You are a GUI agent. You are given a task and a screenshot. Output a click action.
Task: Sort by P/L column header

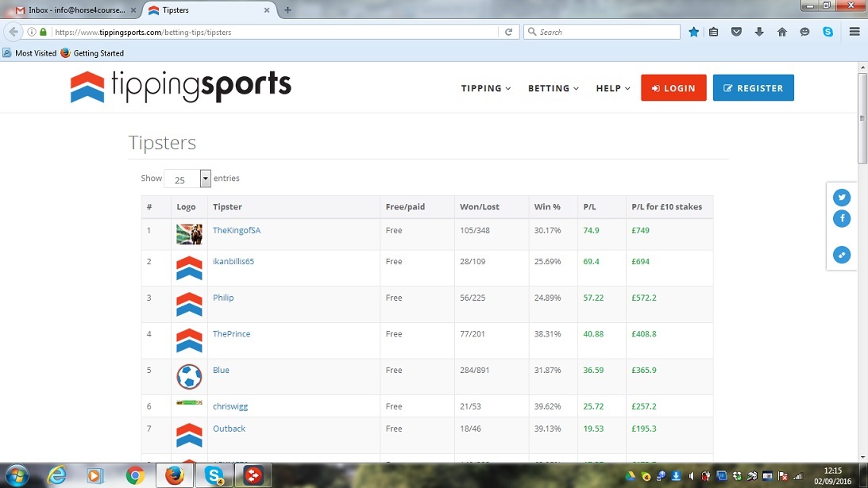click(x=601, y=206)
